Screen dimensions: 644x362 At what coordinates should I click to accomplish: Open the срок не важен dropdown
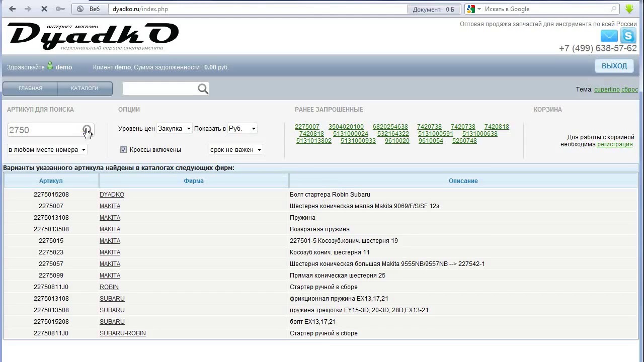pos(236,150)
